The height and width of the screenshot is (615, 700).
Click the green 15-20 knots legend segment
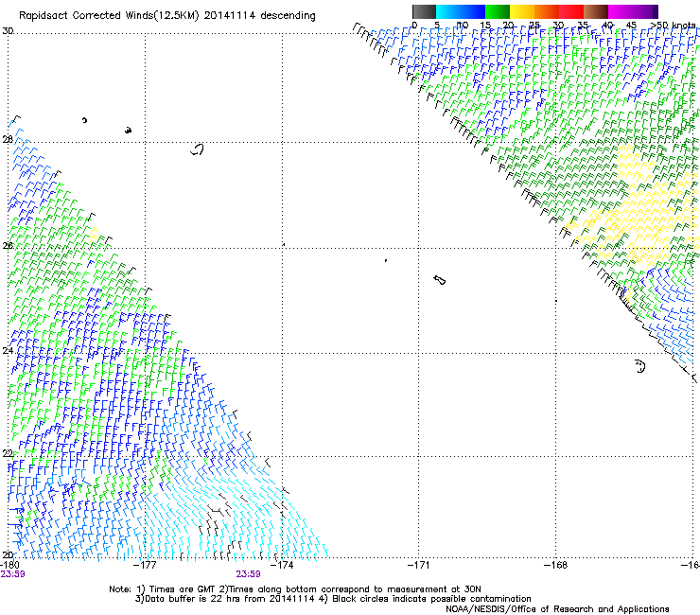pos(498,11)
